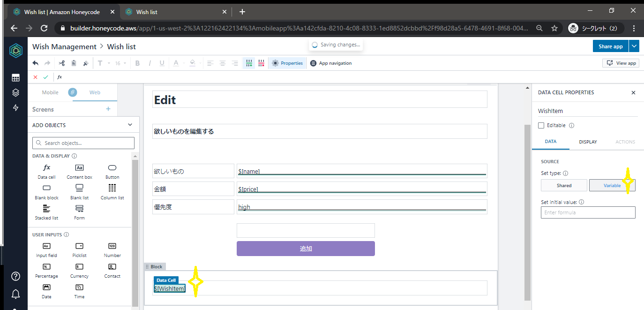This screenshot has width=644, height=310.
Task: Align text left
Action: coord(210,63)
